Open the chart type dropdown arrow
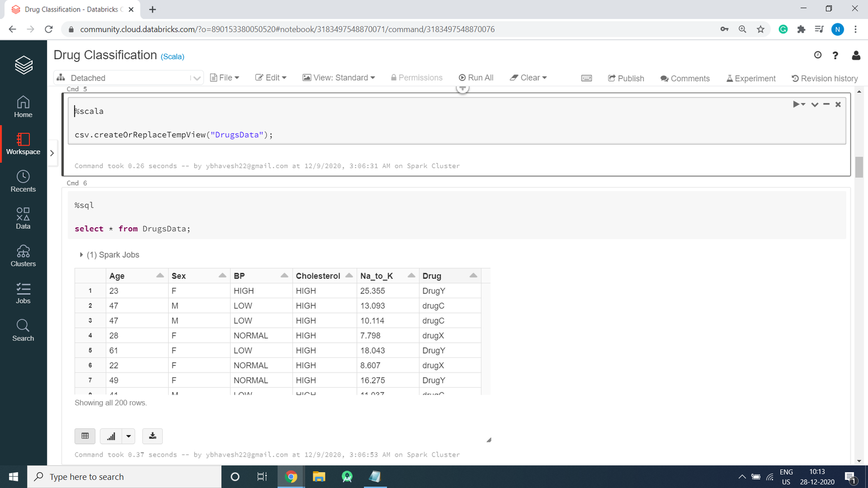 point(129,436)
